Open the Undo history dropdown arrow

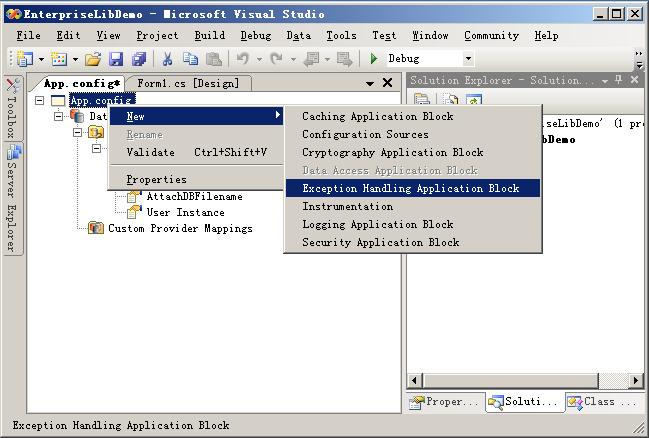click(259, 59)
